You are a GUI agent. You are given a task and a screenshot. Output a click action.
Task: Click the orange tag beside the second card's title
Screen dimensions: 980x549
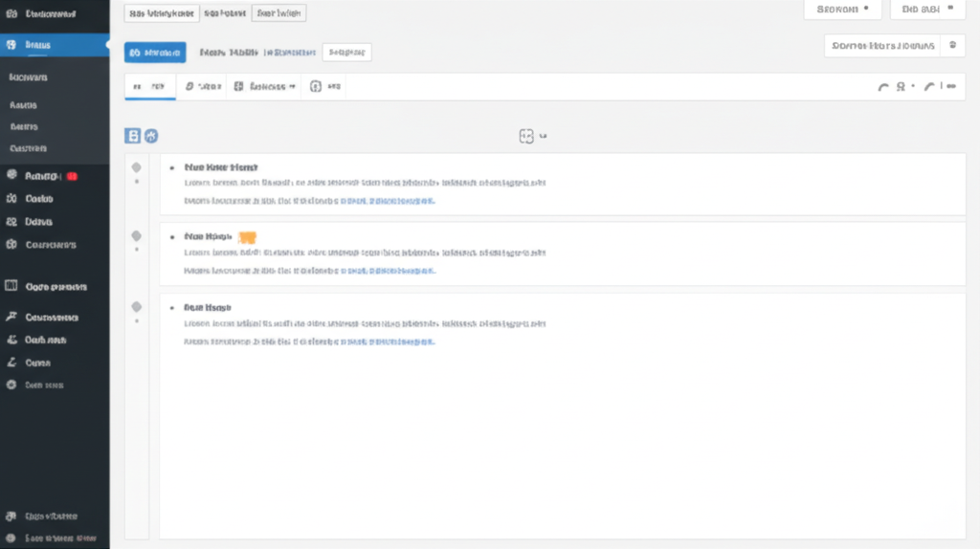coord(248,237)
